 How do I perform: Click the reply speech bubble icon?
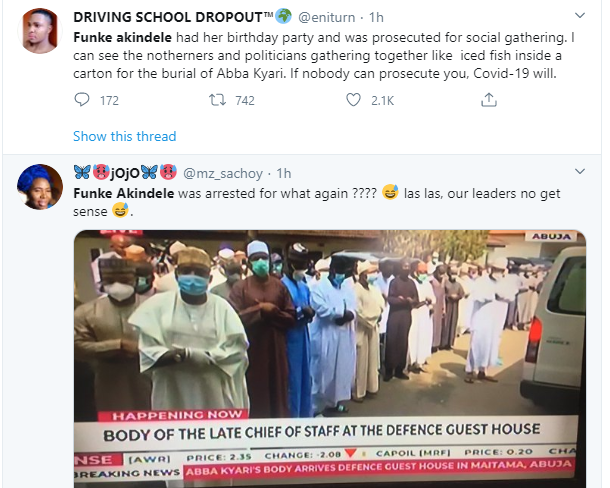click(x=83, y=100)
